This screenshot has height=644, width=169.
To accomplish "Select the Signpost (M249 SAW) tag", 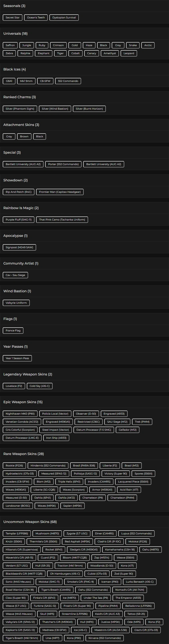I will [19, 247].
